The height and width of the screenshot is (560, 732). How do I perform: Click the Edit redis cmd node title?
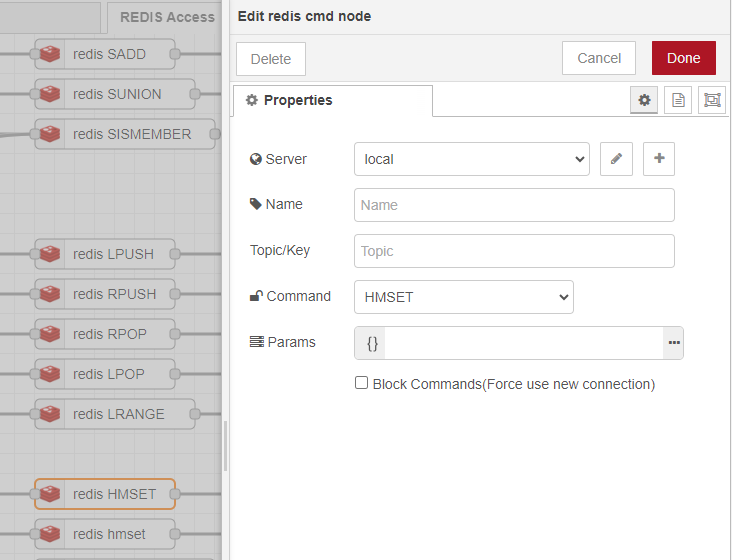(304, 16)
